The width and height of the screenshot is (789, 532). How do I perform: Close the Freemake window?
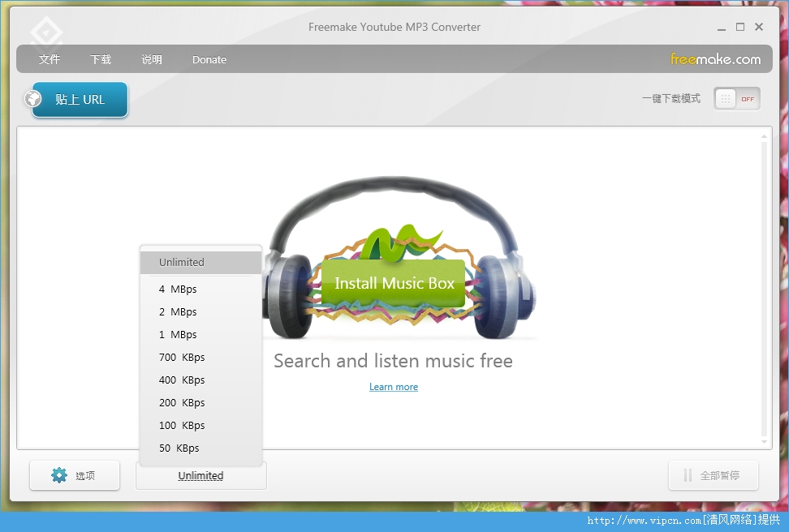click(759, 27)
